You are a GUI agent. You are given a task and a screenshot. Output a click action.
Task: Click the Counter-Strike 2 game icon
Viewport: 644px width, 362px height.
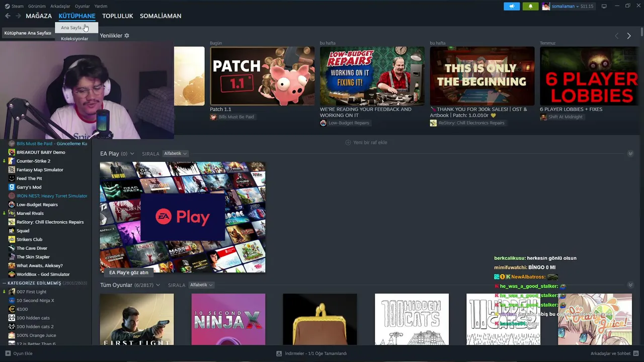(12, 161)
